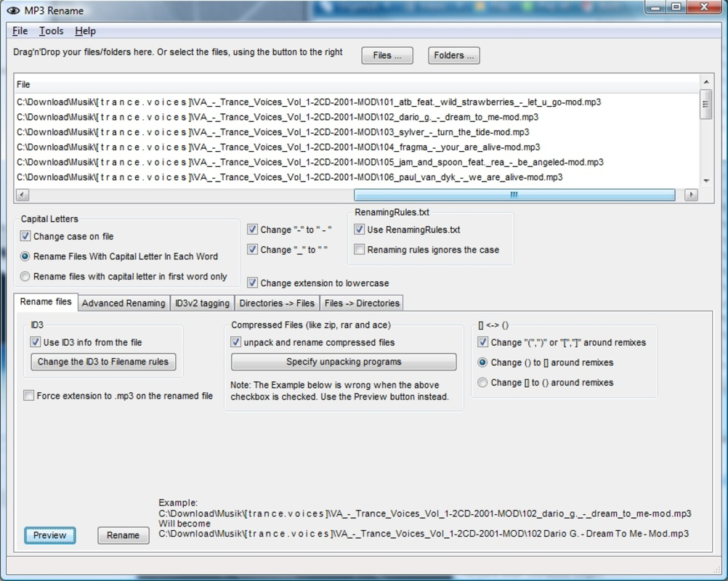Switch to the Rename files tab
The image size is (728, 581).
pos(46,301)
